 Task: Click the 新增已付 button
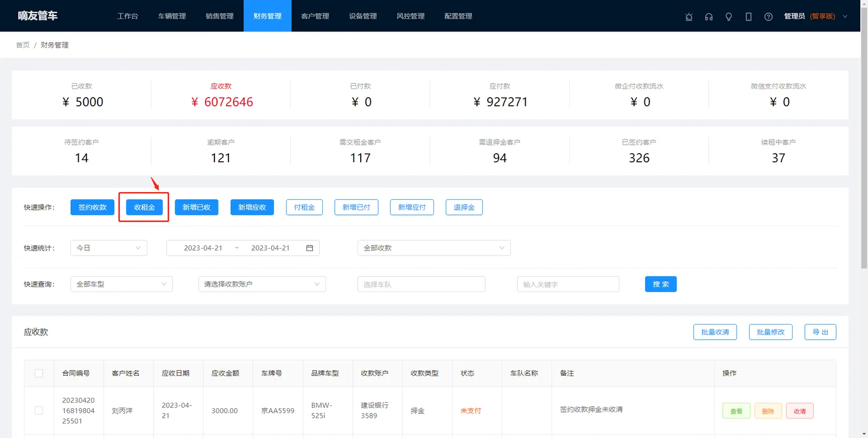click(x=356, y=207)
